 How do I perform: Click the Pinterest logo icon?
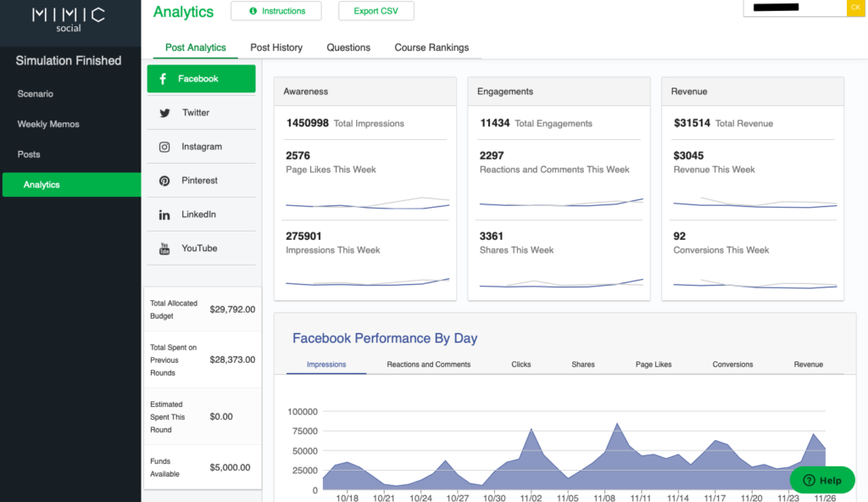point(164,181)
